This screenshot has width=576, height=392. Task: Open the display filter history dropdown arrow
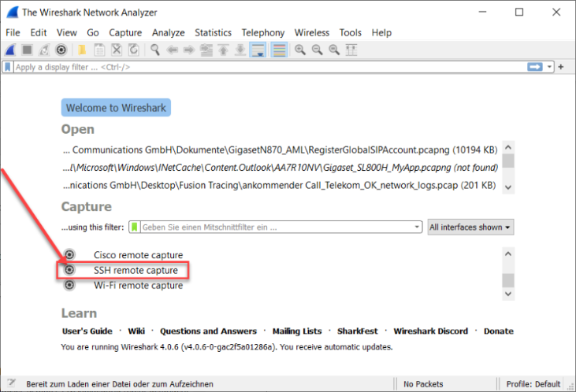[549, 67]
